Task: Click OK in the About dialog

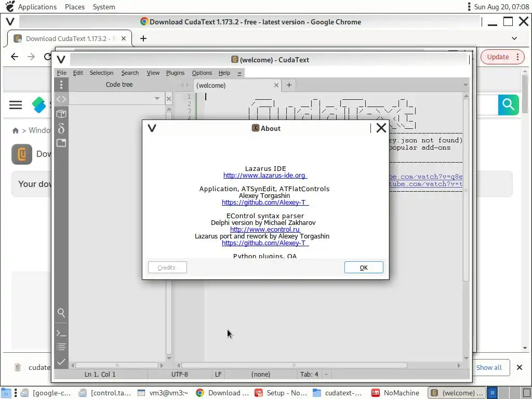Action: (x=364, y=268)
